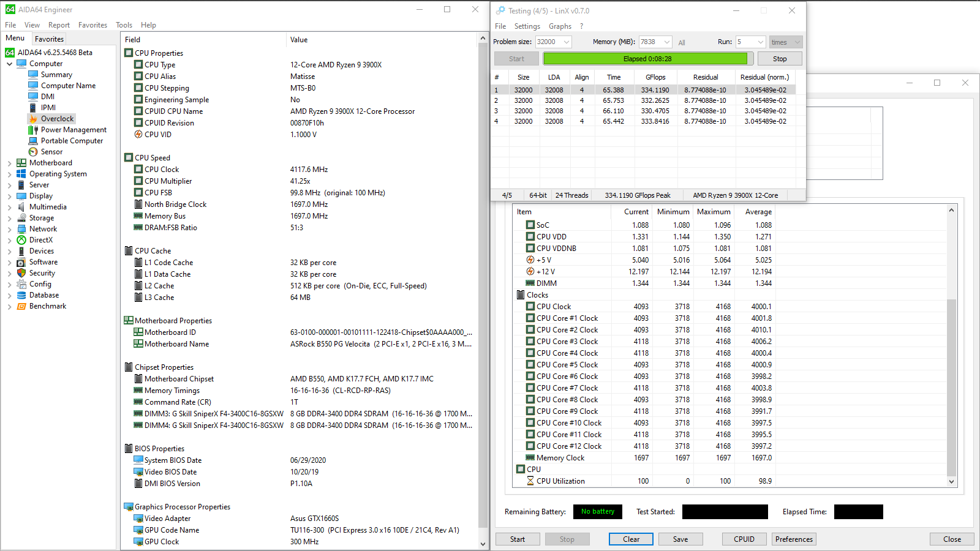This screenshot has height=551, width=980.
Task: Click the LinX app icon in title bar
Action: coord(501,10)
